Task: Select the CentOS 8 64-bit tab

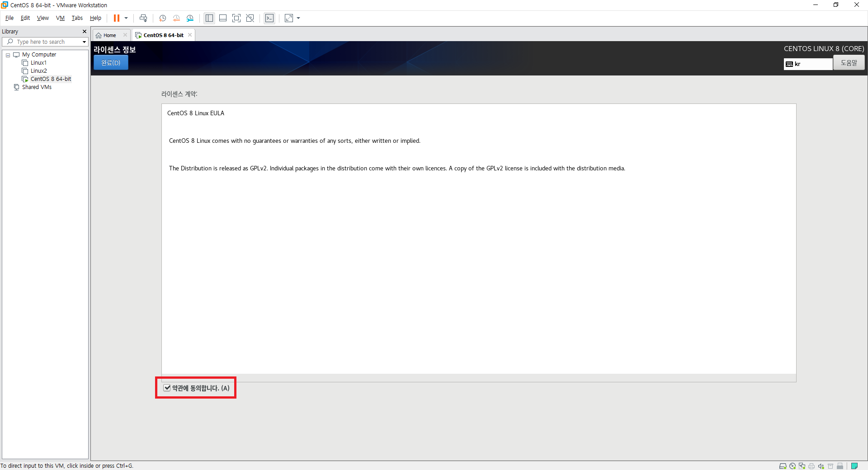Action: click(163, 35)
